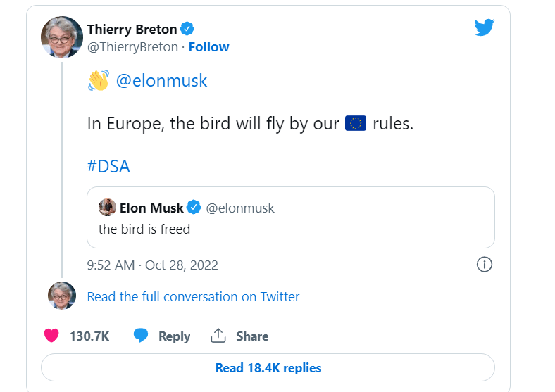
Task: Open the tweet info circle icon
Action: 485,265
